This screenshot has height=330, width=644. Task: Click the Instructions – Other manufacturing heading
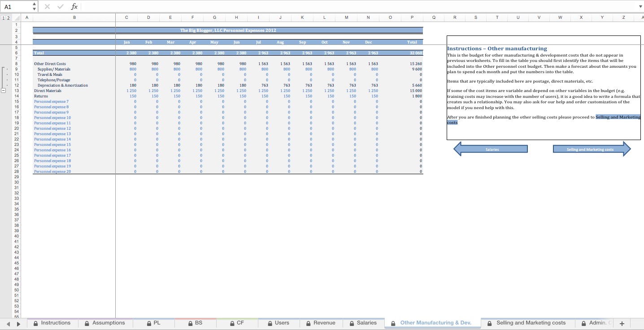pos(497,48)
